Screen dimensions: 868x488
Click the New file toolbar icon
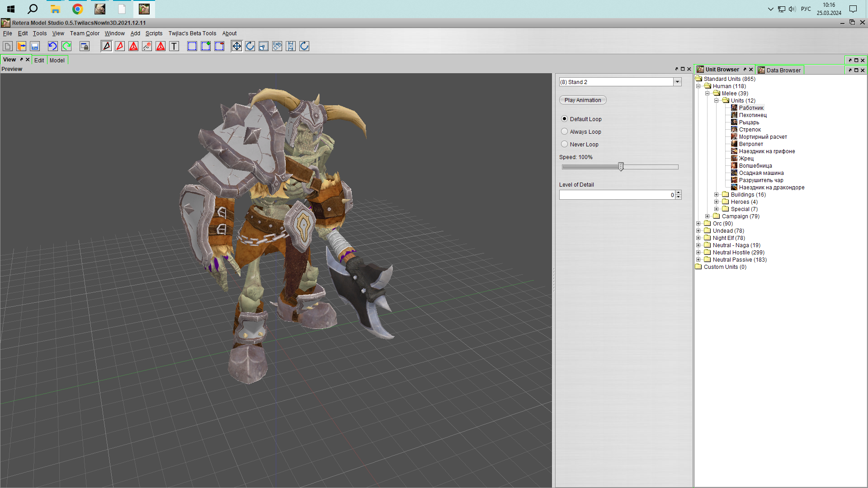point(8,46)
